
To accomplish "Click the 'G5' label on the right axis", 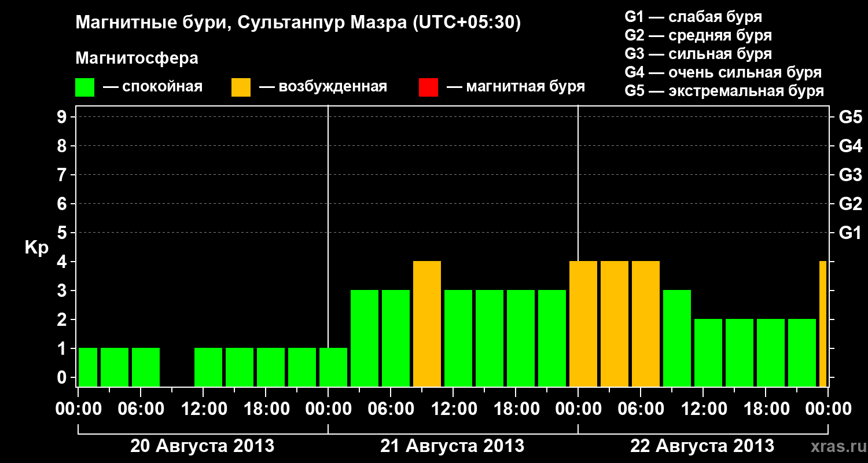I will coord(850,117).
